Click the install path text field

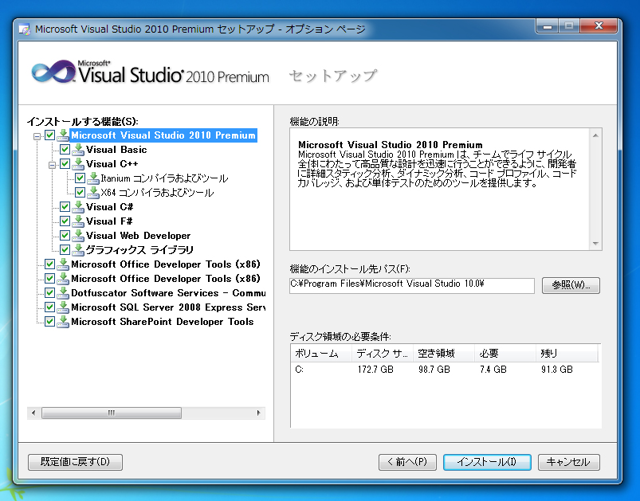[x=412, y=285]
